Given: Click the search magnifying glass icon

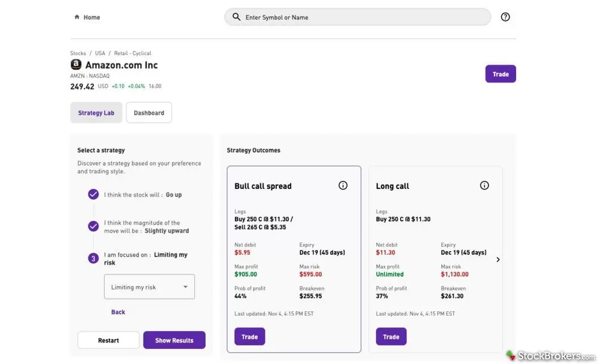Looking at the screenshot, I should (236, 17).
